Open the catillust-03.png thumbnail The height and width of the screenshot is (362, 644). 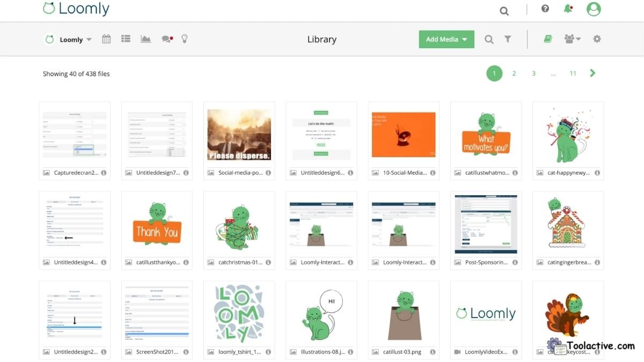(x=403, y=314)
